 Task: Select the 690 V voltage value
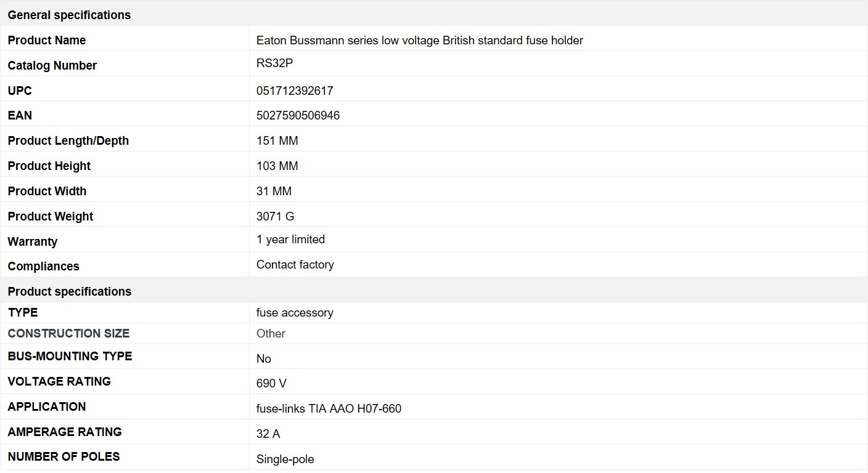coord(271,383)
